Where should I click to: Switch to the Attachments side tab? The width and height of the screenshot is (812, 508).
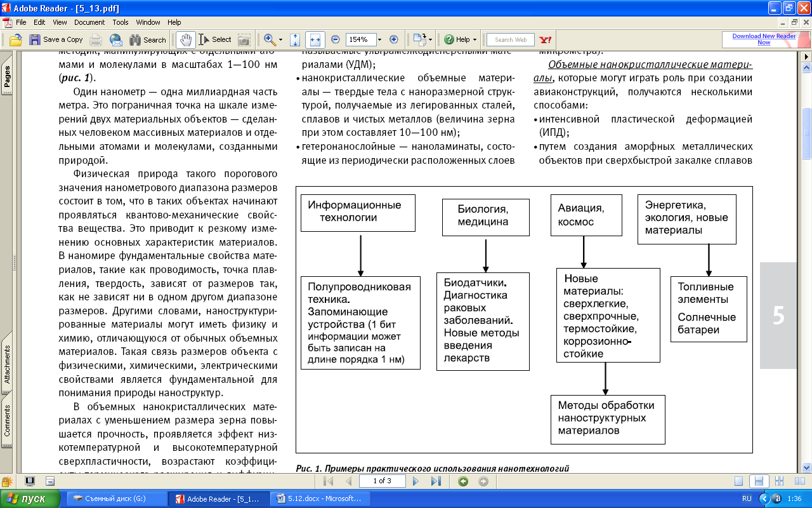point(7,364)
